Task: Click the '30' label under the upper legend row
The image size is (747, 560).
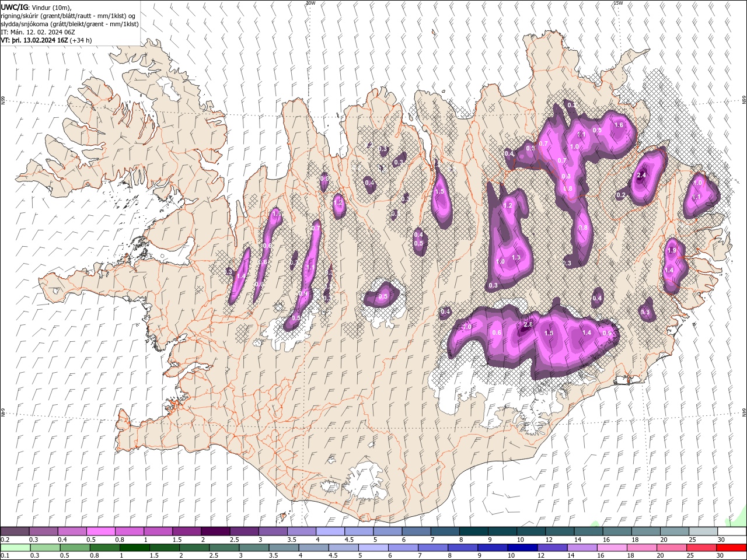Action: 722,540
